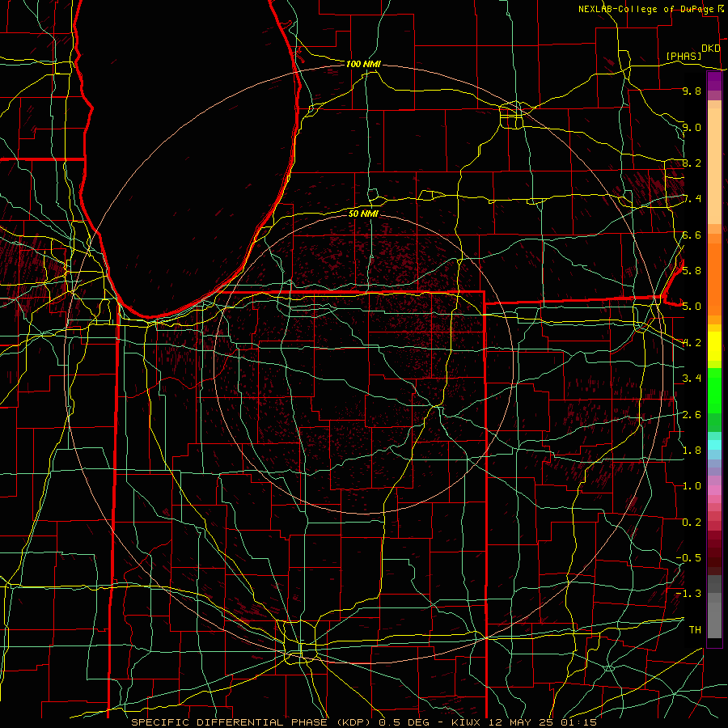Click the 100 NMI range ring label
The height and width of the screenshot is (728, 728).
[x=363, y=64]
